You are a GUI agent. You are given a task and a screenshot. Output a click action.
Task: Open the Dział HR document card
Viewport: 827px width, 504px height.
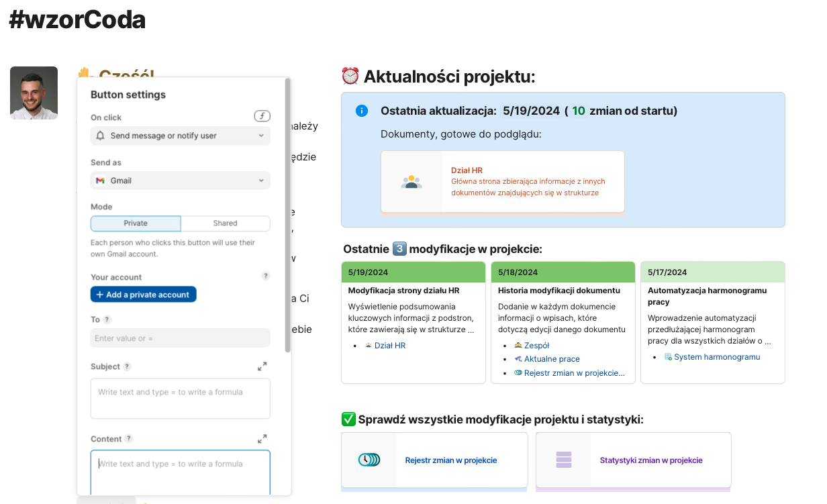(x=502, y=181)
